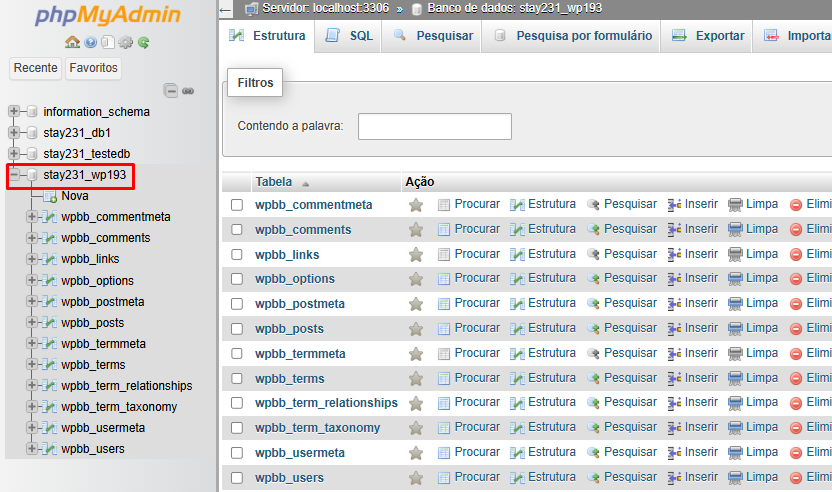This screenshot has height=492, width=832.
Task: Go to phpMyAdmin home via house icon
Action: 72,42
